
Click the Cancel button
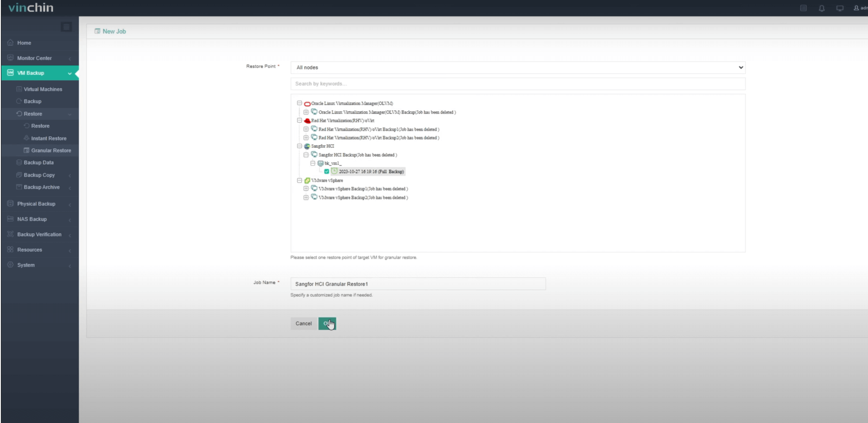(x=304, y=324)
